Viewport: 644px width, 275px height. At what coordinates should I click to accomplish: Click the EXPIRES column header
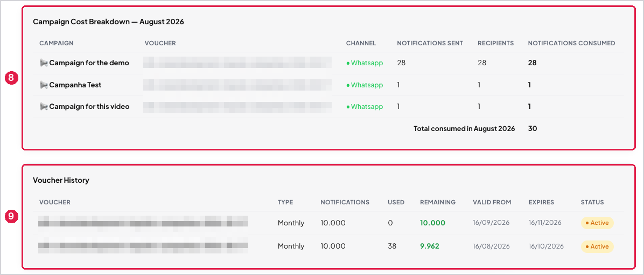(x=541, y=202)
